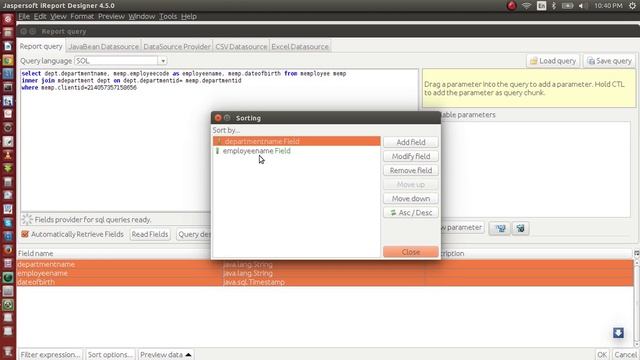Click the Filter expression button
Screen dimensions: 640x360
click(50, 355)
